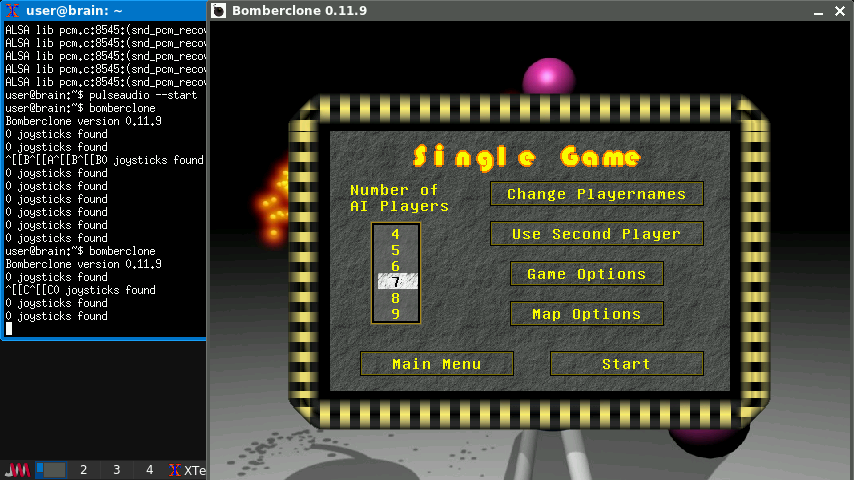This screenshot has height=480, width=854.
Task: Choose 8 in the AI players list
Action: 396,298
